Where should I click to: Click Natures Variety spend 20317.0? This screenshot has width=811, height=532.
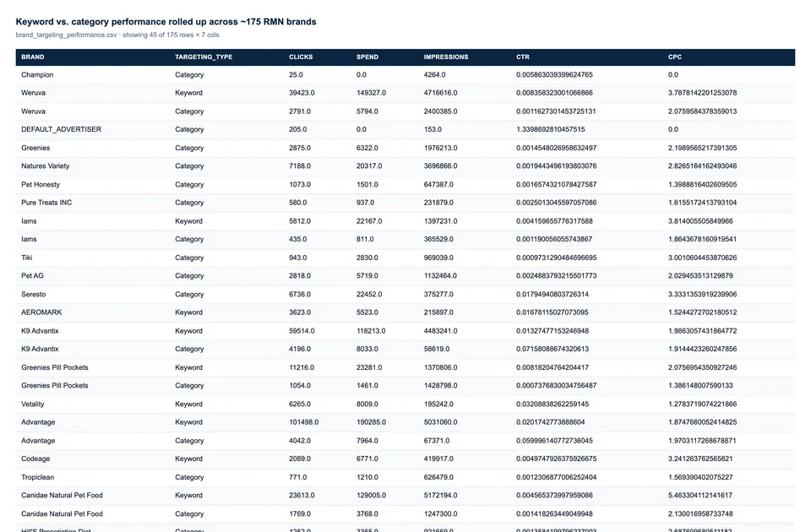[369, 166]
